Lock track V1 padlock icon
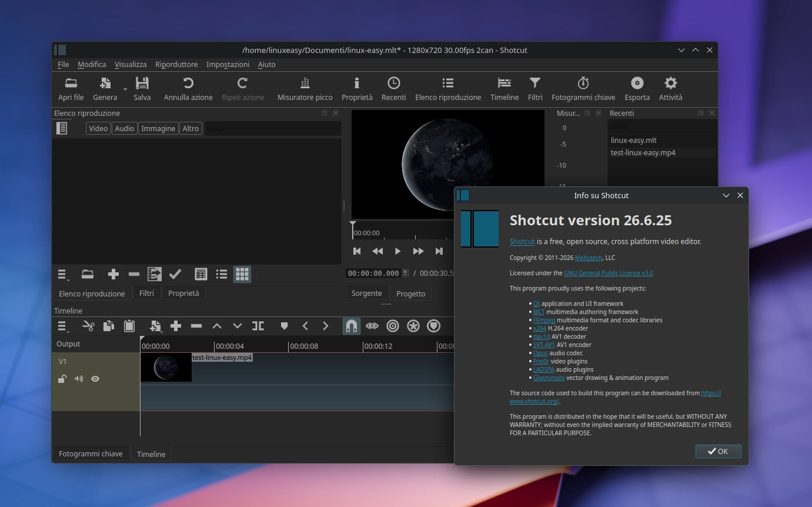The height and width of the screenshot is (507, 812). pos(62,379)
